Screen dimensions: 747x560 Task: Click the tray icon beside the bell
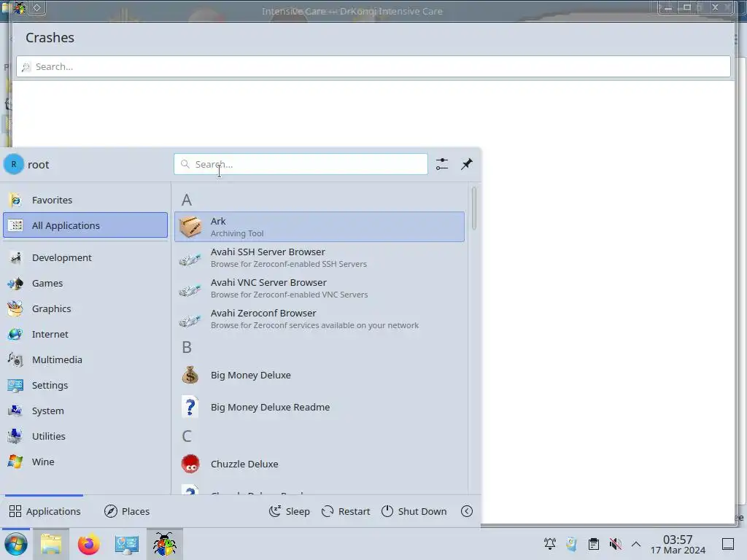click(571, 544)
